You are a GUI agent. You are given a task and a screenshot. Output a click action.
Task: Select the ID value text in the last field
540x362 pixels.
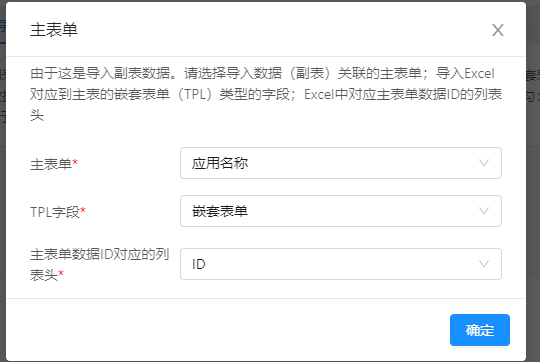[x=199, y=264]
